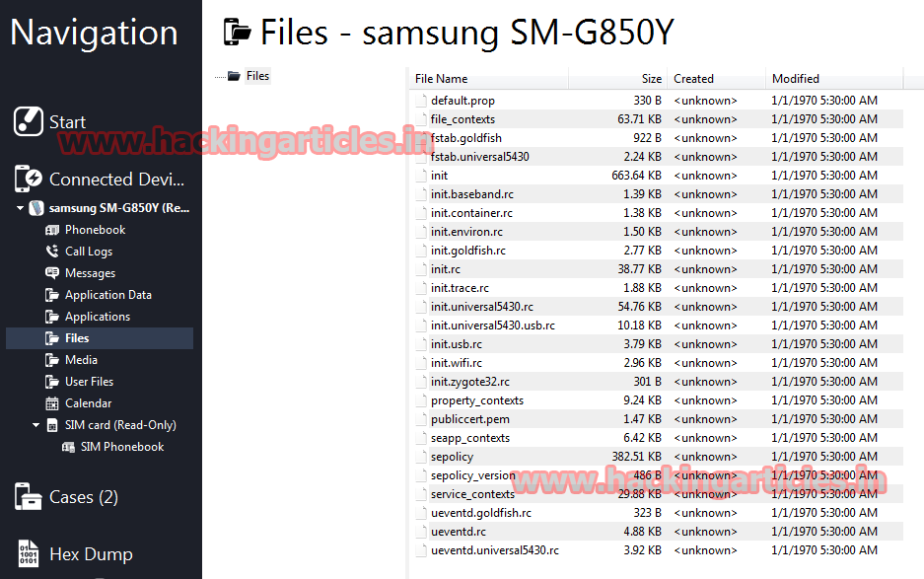
Task: Select the init file row
Action: pos(656,176)
